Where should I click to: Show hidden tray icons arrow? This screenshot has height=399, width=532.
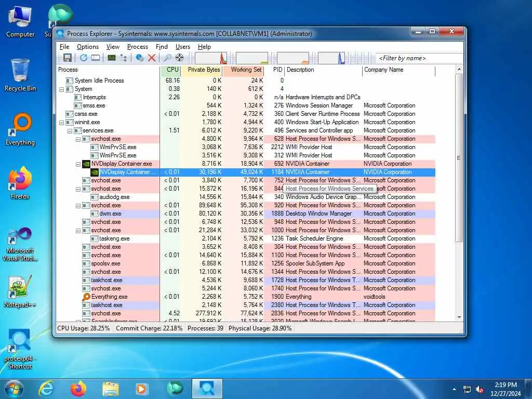[x=454, y=390]
